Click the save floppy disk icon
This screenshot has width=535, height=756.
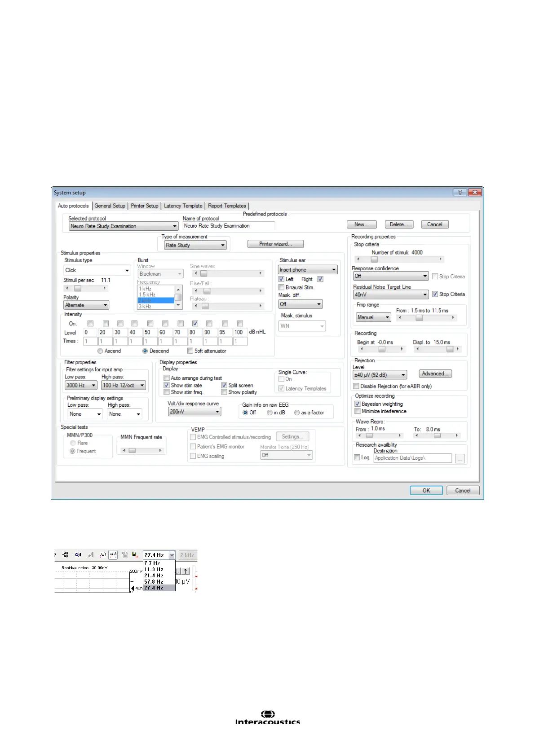coord(135,555)
